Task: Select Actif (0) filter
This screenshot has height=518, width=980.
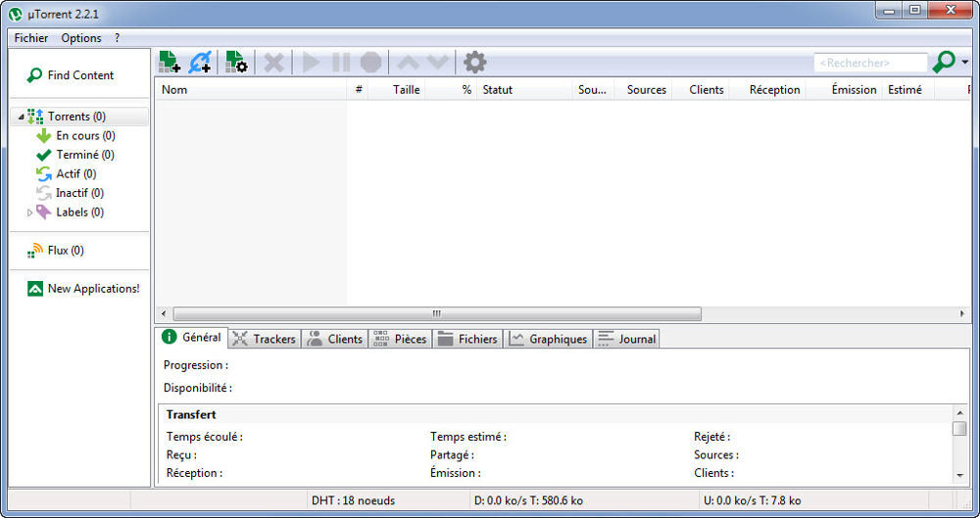Action: tap(67, 173)
